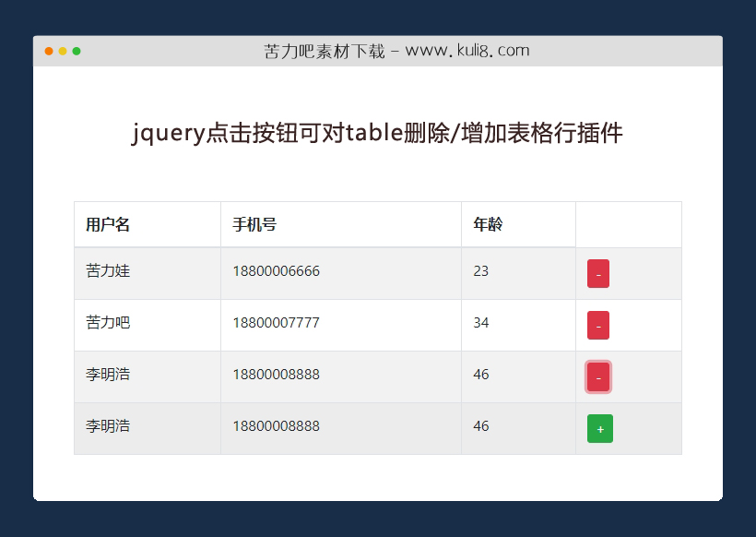
Task: Select the age value 23
Action: (478, 271)
